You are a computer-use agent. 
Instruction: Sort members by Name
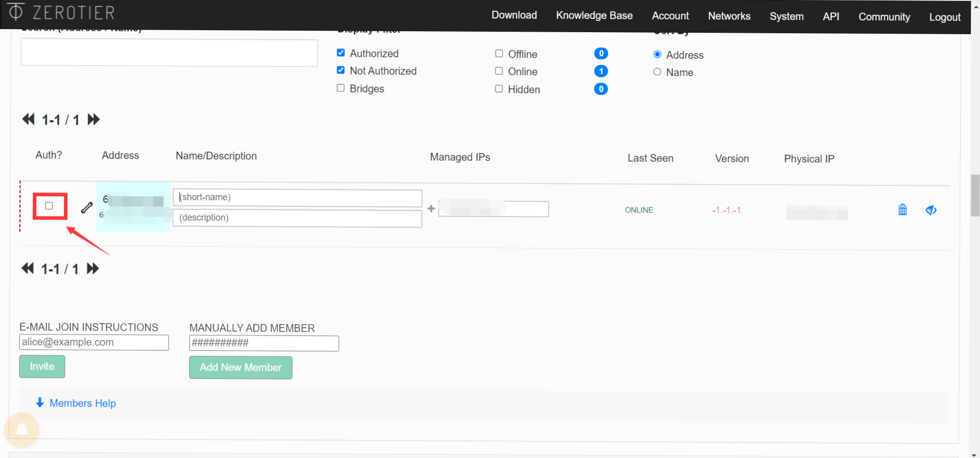657,72
